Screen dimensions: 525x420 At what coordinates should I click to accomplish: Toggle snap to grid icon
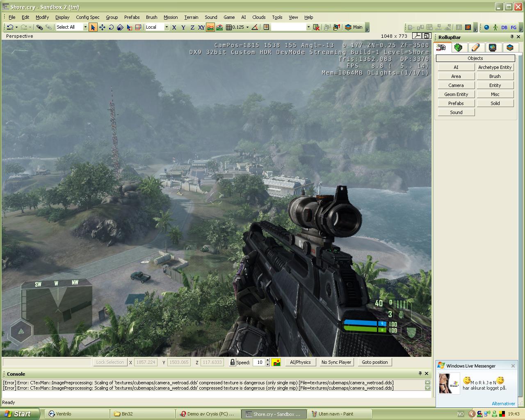228,27
